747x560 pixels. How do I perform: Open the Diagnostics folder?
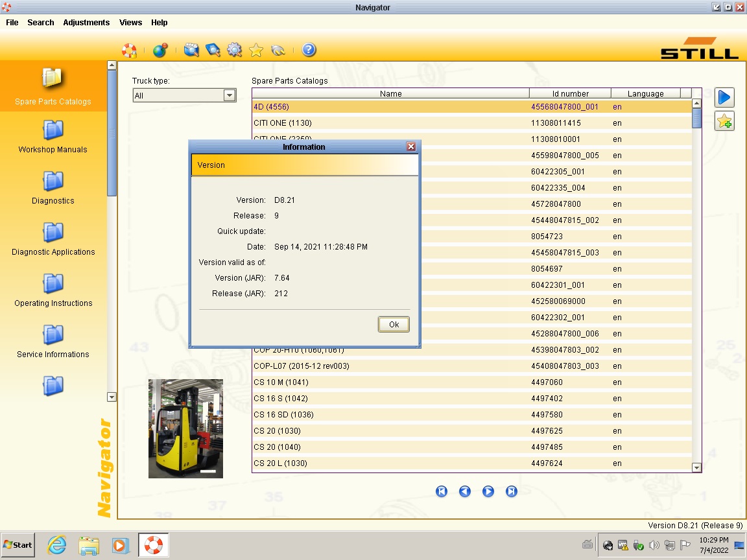(x=53, y=187)
